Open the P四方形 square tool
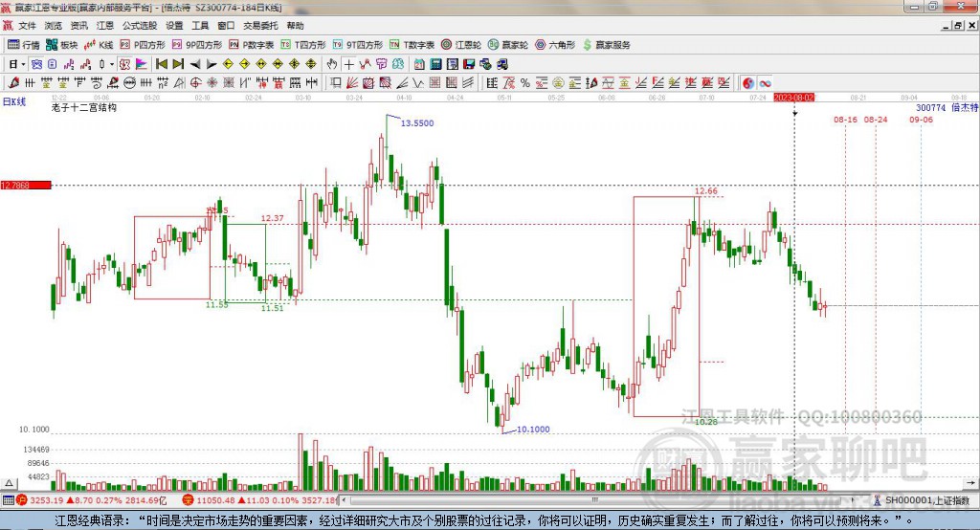 pyautogui.click(x=142, y=45)
